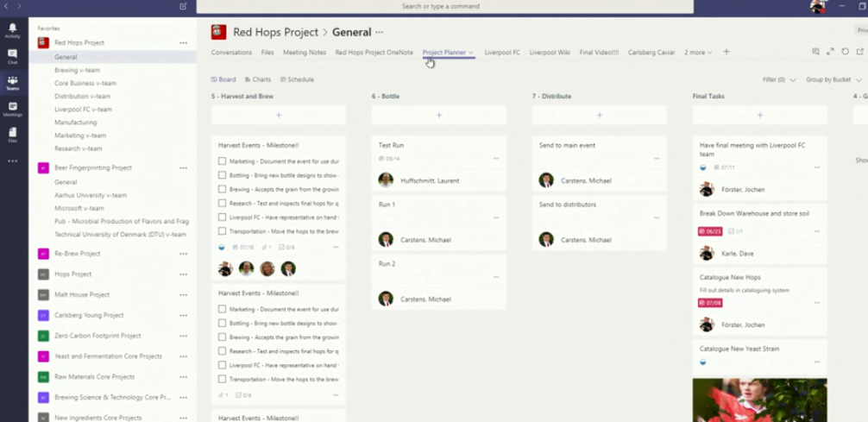Click the search or type a command box

click(x=444, y=6)
